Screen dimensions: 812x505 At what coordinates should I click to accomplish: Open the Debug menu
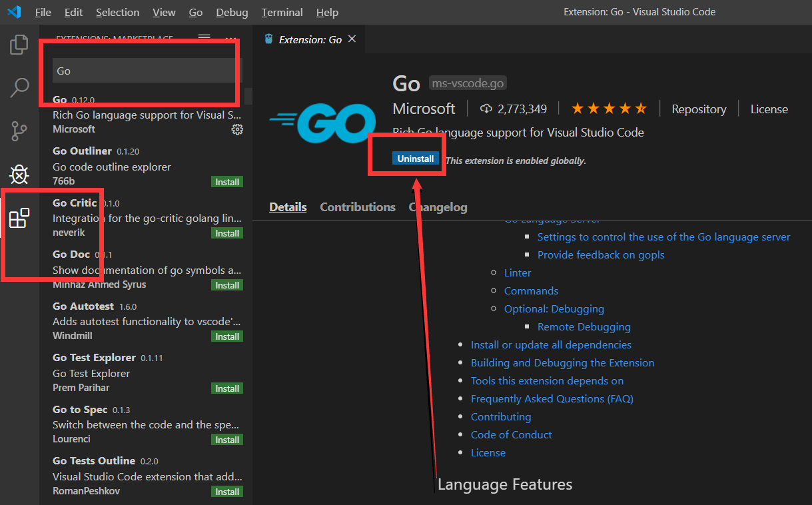coord(232,12)
